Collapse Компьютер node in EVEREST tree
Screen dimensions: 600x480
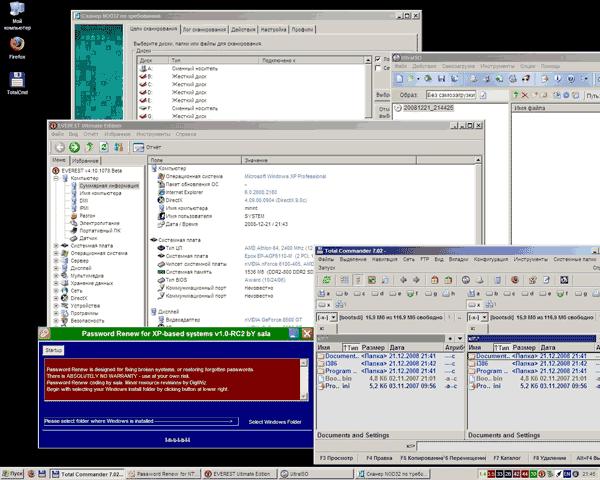point(56,178)
